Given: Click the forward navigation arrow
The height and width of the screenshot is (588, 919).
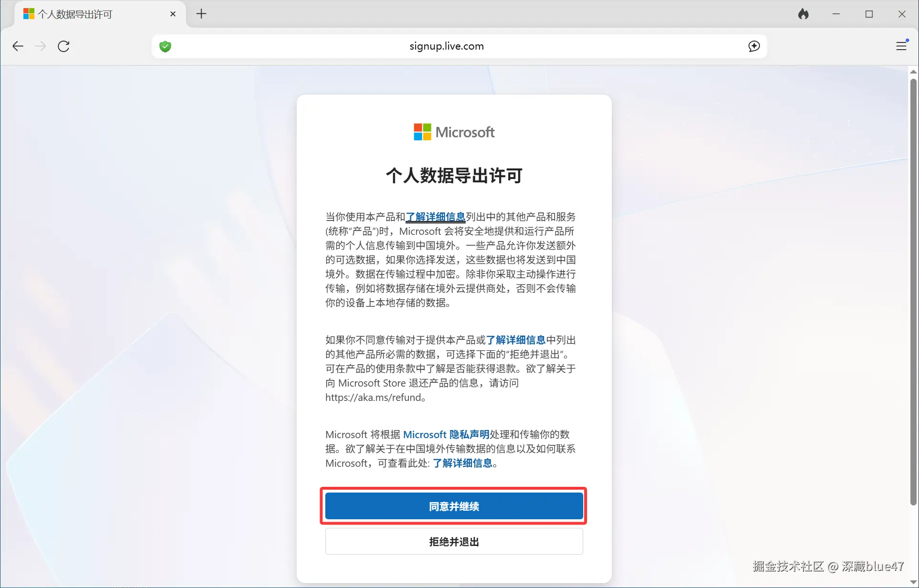Looking at the screenshot, I should pyautogui.click(x=41, y=46).
